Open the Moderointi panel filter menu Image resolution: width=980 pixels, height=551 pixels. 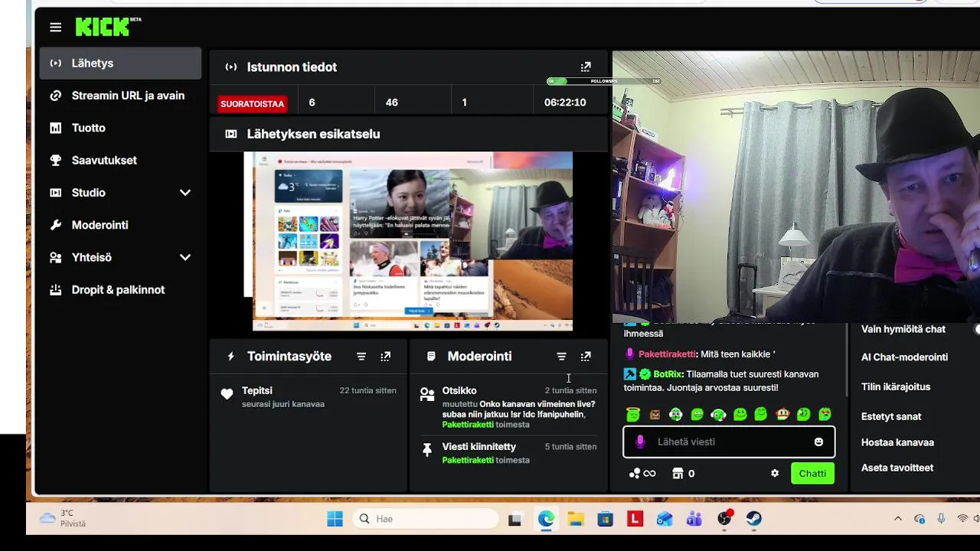[x=561, y=357]
